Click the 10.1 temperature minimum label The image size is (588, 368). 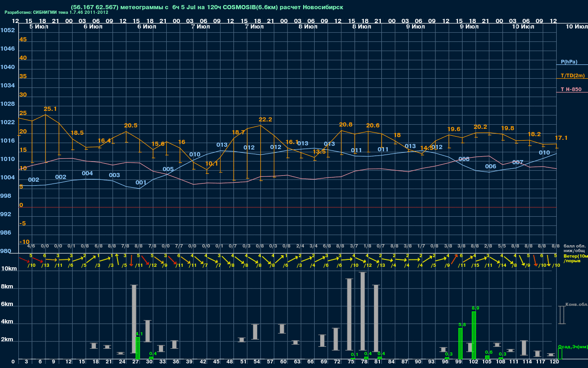(x=211, y=163)
